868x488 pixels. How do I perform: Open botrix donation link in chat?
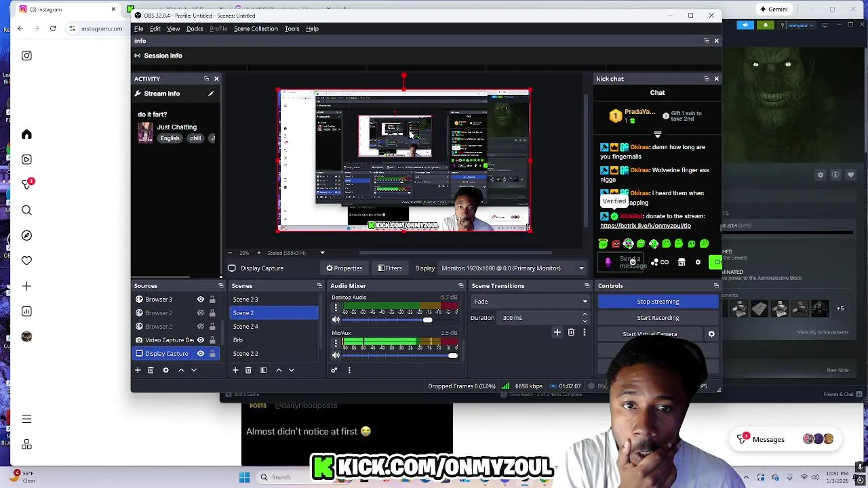tap(646, 226)
